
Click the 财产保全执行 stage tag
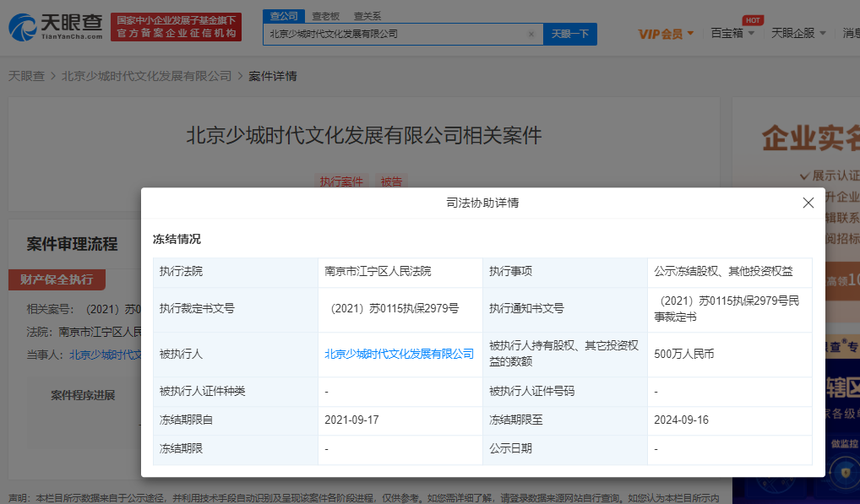tap(57, 279)
